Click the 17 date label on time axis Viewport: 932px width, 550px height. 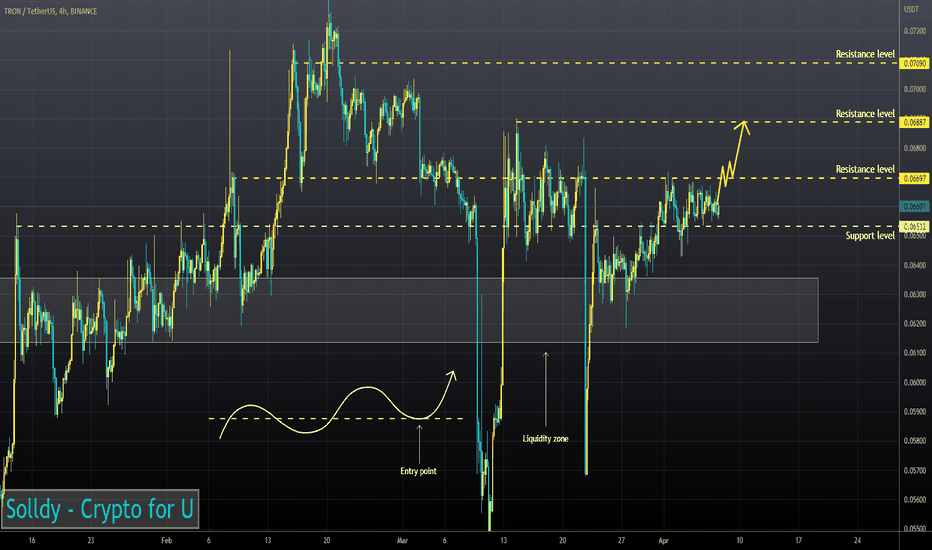click(798, 540)
